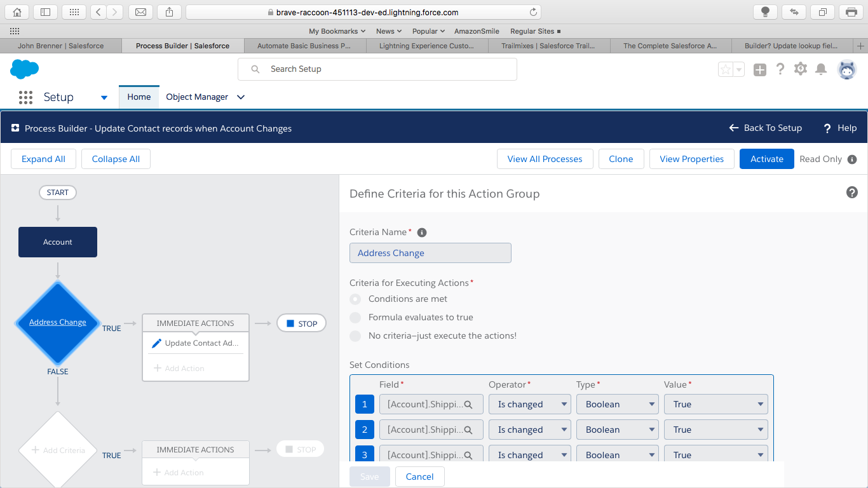
Task: Reload the page in the address bar
Action: click(x=533, y=12)
